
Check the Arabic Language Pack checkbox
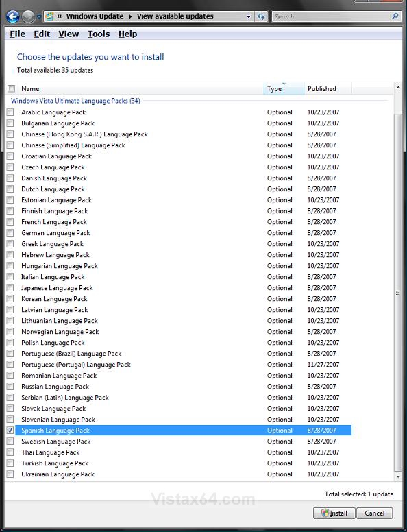10,112
